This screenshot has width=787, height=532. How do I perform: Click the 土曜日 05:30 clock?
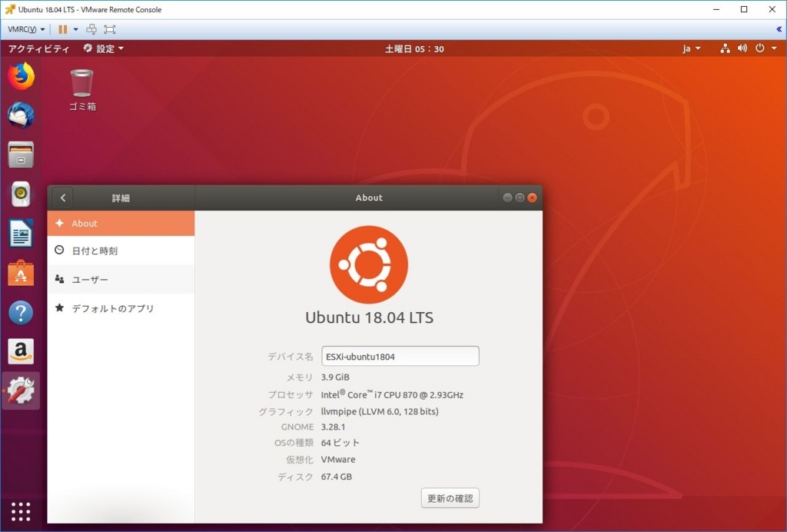(x=414, y=48)
